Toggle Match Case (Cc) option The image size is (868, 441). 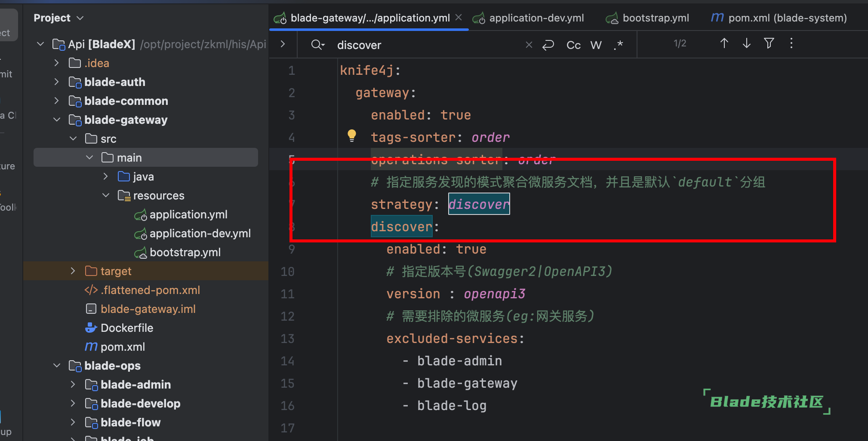click(x=573, y=45)
